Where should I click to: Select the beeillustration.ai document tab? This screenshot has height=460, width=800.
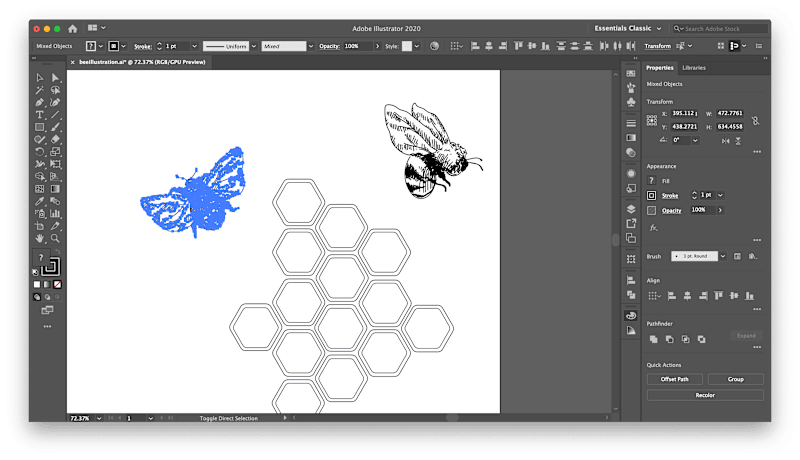coord(142,62)
